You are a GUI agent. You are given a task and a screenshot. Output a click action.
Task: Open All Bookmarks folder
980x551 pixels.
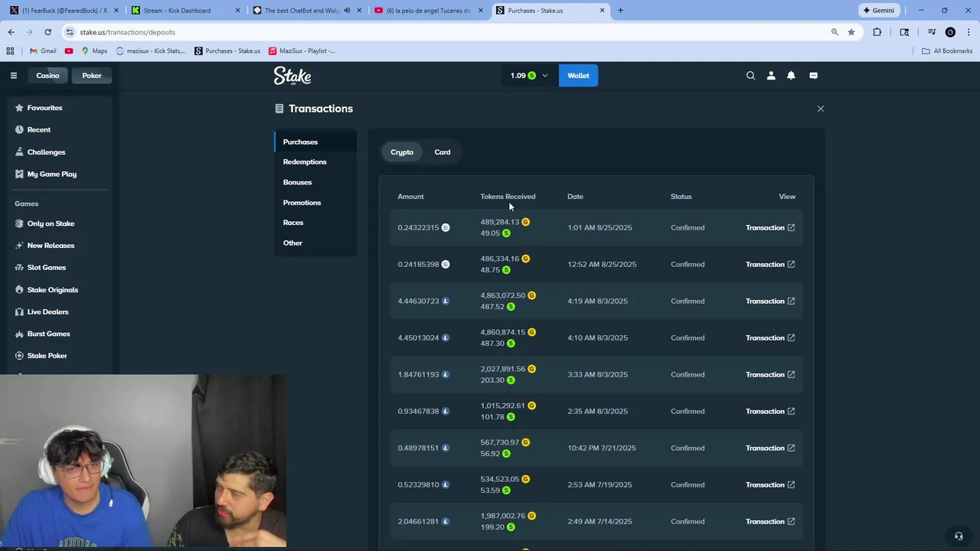pyautogui.click(x=947, y=51)
